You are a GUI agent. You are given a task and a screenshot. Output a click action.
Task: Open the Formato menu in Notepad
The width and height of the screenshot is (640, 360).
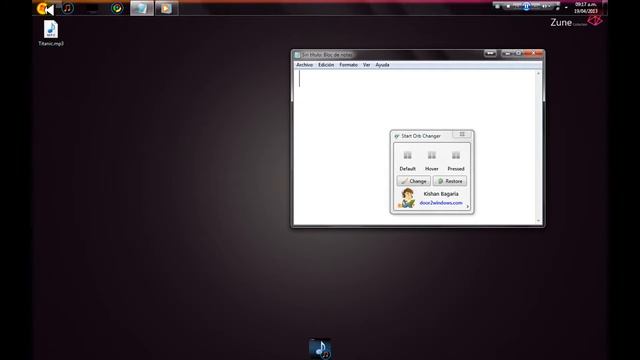pyautogui.click(x=348, y=65)
